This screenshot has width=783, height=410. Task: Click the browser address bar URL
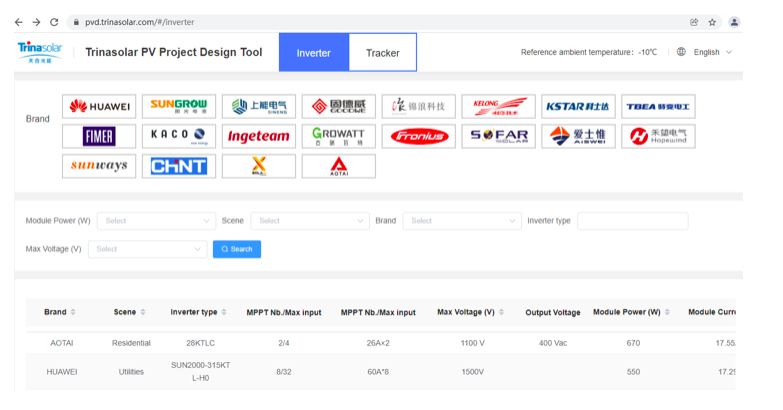pos(139,22)
